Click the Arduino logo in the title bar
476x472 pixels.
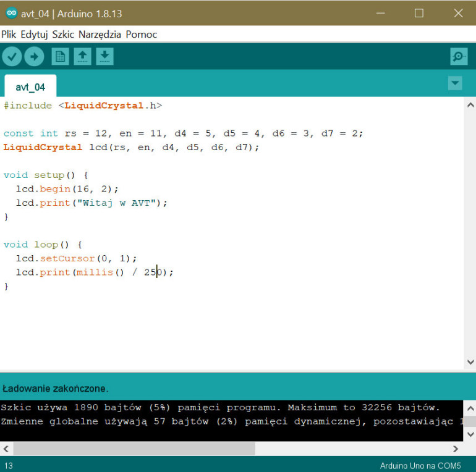point(12,13)
